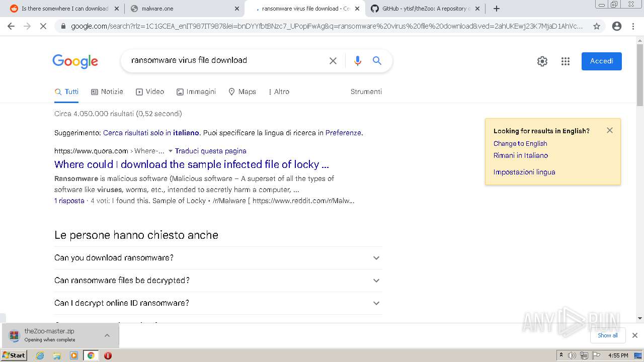The image size is (644, 362).
Task: Click 'Rimani in Italiano' link
Action: [521, 155]
